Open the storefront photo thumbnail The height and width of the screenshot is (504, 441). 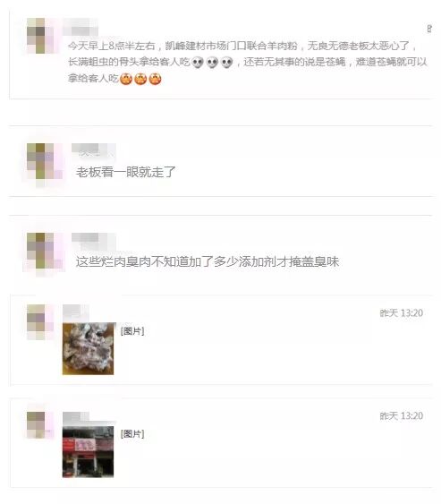click(x=88, y=452)
